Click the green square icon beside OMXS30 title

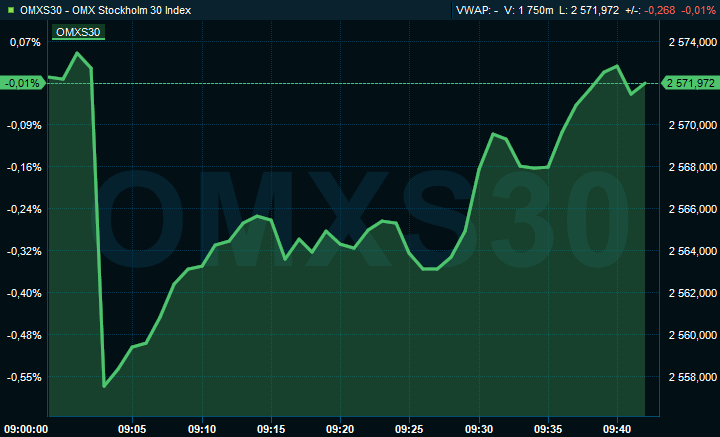pos(11,10)
